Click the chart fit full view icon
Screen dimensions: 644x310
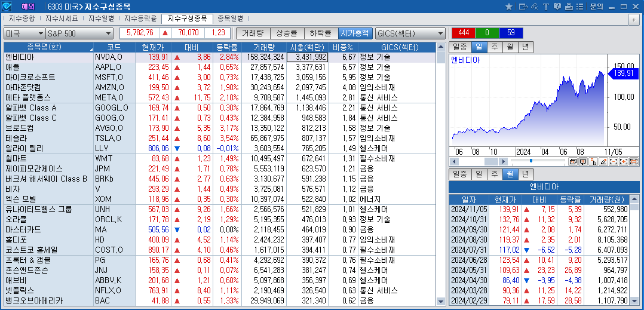click(633, 161)
